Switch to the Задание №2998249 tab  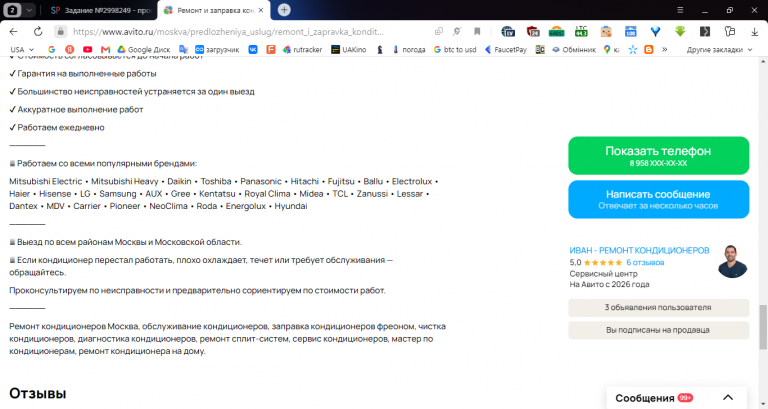tap(101, 10)
